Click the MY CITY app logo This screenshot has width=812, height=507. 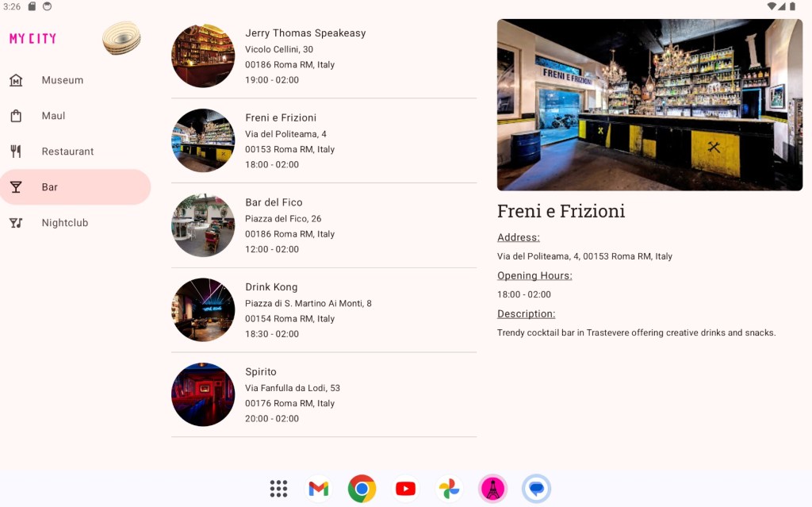tap(33, 38)
